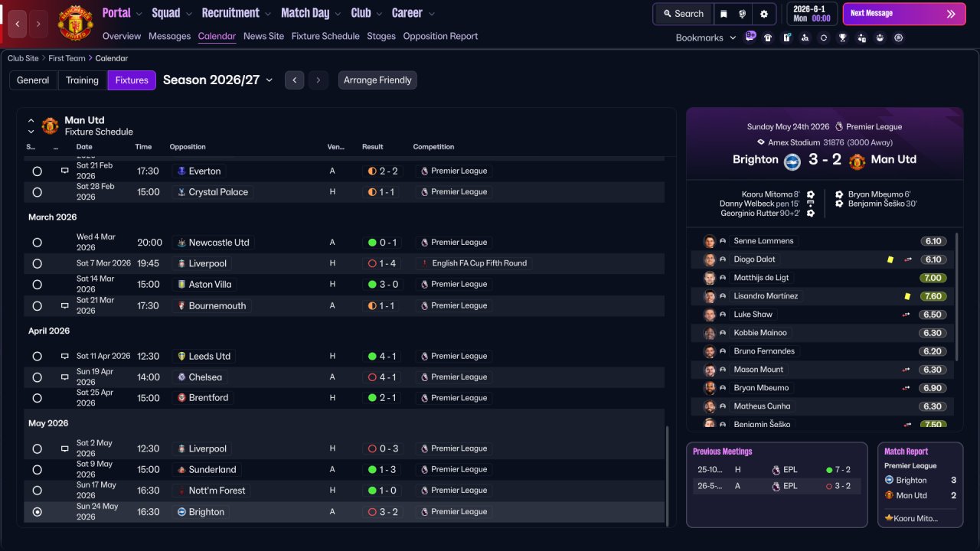980x551 pixels.
Task: Go to the previous season with left chevron
Action: (x=294, y=80)
